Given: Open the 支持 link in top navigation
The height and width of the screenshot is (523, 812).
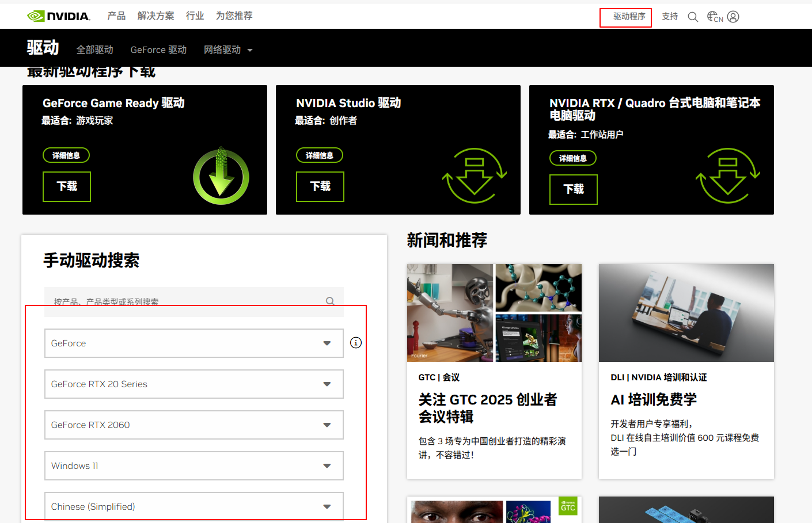Looking at the screenshot, I should tap(670, 17).
